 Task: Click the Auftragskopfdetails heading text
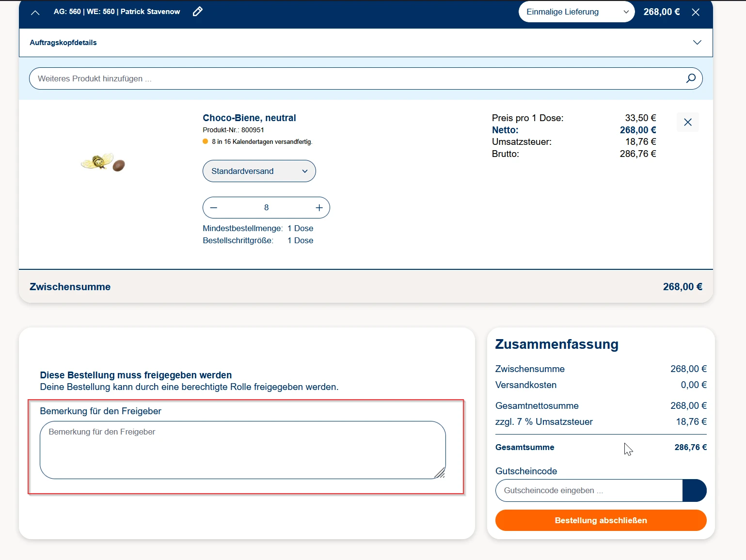click(x=63, y=43)
